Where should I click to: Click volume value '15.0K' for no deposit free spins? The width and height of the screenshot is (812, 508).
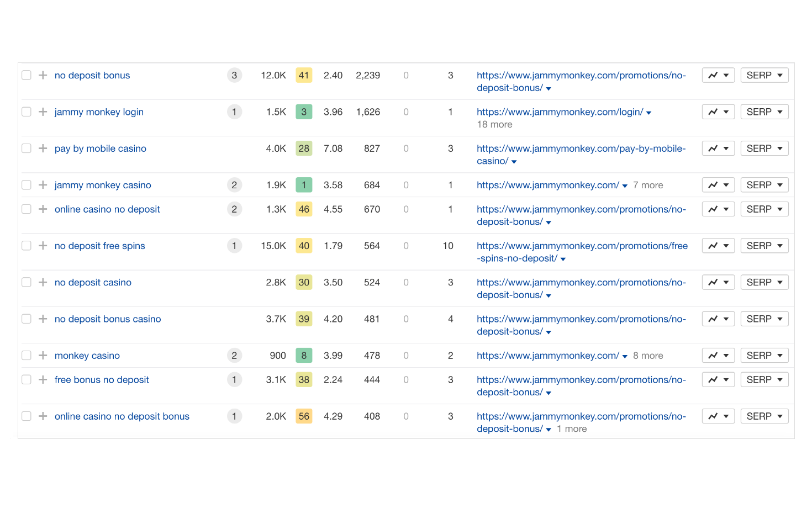pyautogui.click(x=273, y=246)
